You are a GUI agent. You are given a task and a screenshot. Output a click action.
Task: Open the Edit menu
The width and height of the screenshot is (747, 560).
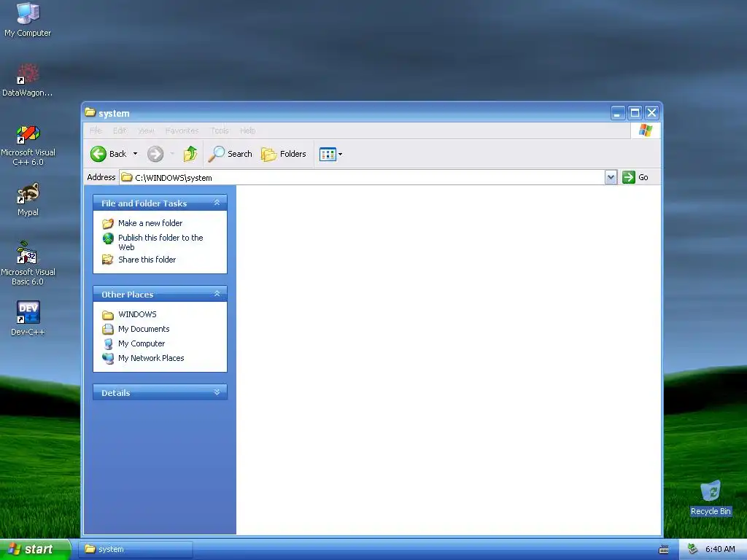[120, 131]
